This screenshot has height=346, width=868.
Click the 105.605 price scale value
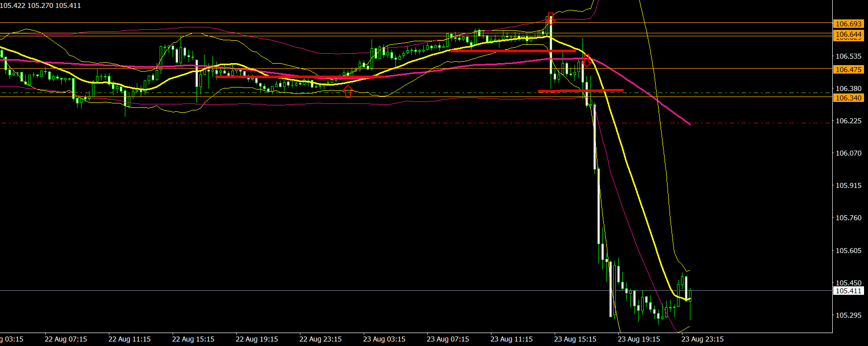849,251
